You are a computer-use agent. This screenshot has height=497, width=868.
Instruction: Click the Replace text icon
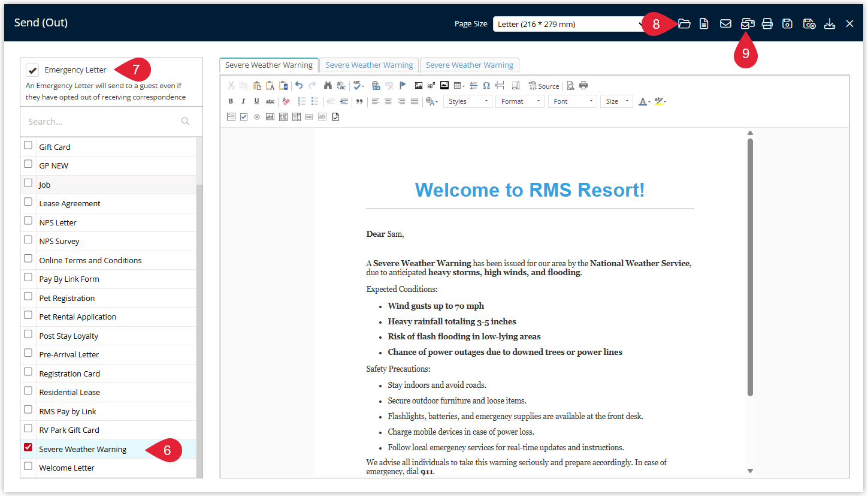point(341,85)
